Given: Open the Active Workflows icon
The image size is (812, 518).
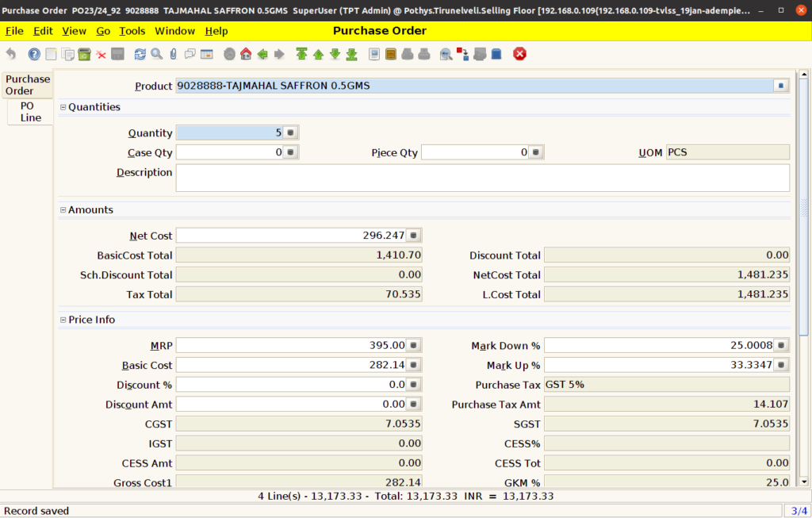Looking at the screenshot, I should (x=462, y=54).
